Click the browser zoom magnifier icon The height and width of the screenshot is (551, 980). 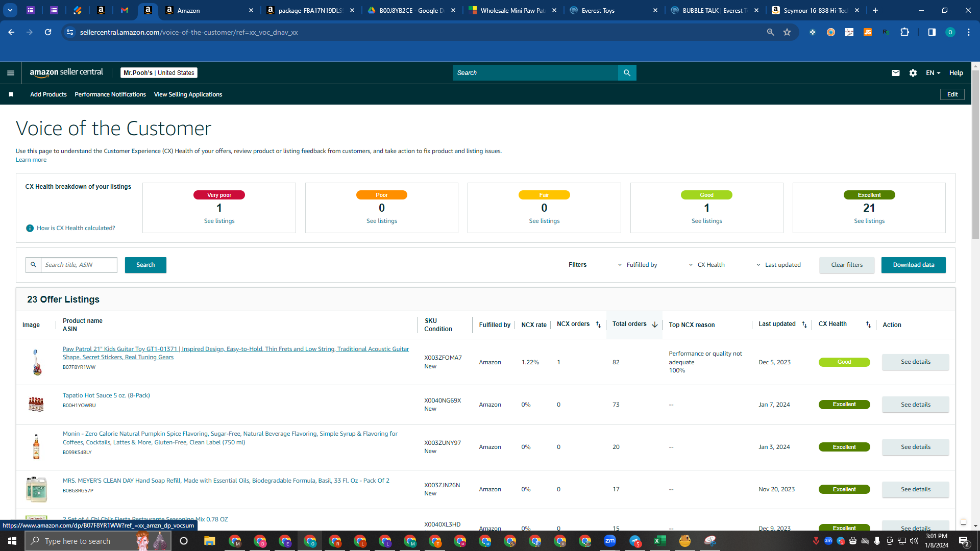click(770, 32)
